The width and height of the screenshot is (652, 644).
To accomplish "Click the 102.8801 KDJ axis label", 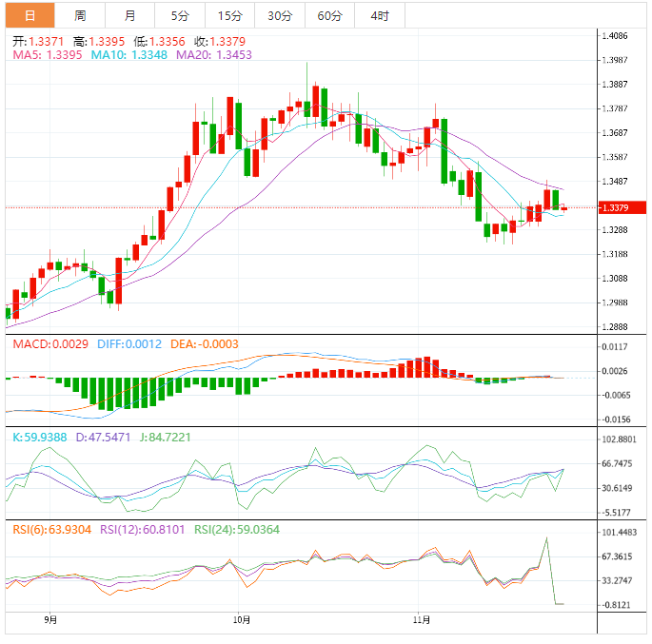I will pos(619,439).
